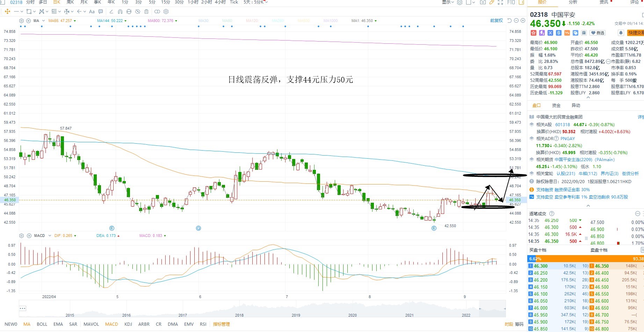Click the 快捷交易 quick trade button
The width and height of the screenshot is (644, 332).
636,33
